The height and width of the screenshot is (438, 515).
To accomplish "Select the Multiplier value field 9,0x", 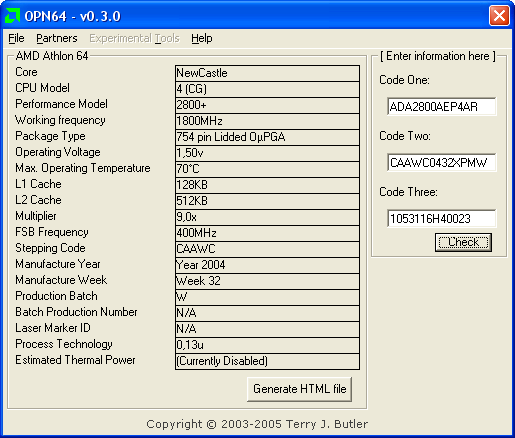I will pos(267,217).
